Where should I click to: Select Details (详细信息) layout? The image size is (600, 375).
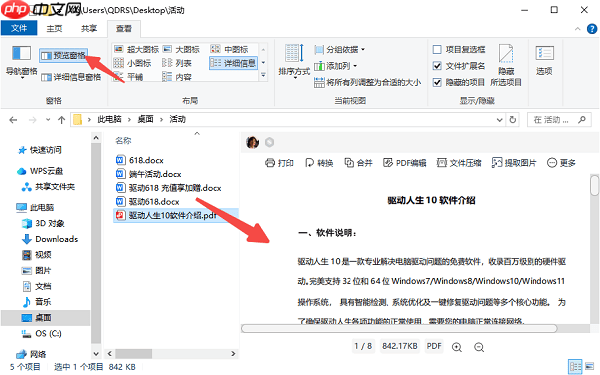click(233, 63)
